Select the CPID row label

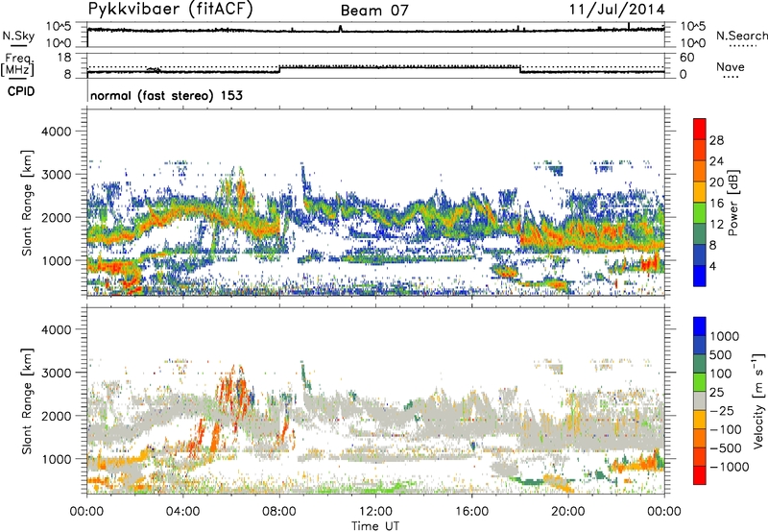point(21,91)
